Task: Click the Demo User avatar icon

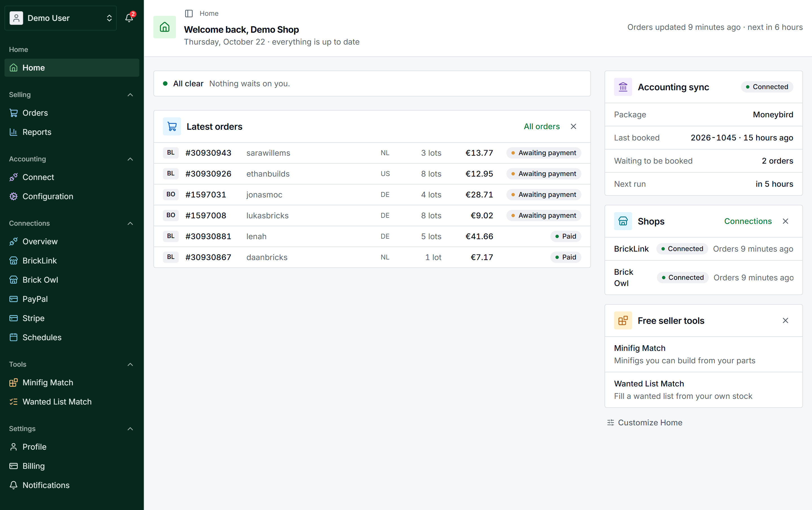Action: (16, 18)
